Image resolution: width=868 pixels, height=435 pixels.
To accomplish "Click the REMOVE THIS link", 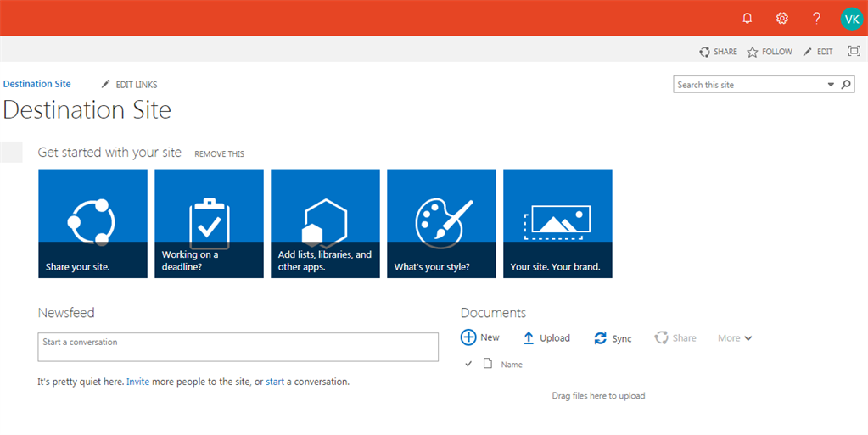I will point(219,154).
